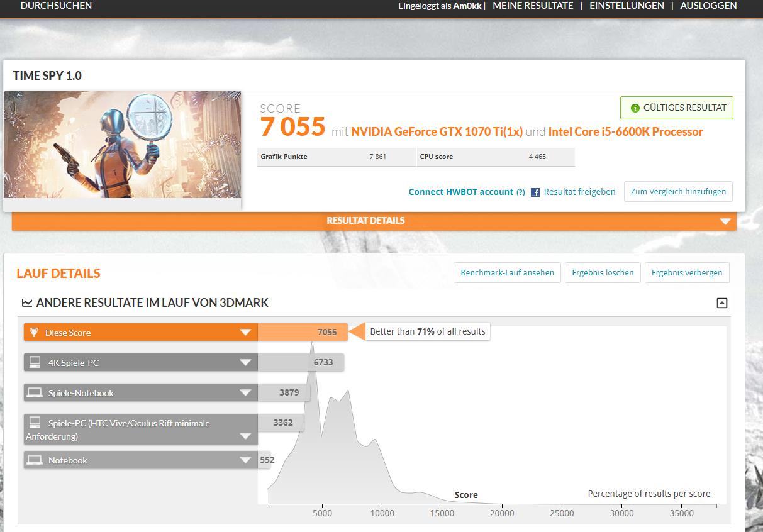Image resolution: width=763 pixels, height=532 pixels.
Task: Click the Resultat Details orange bar label
Action: pos(365,221)
